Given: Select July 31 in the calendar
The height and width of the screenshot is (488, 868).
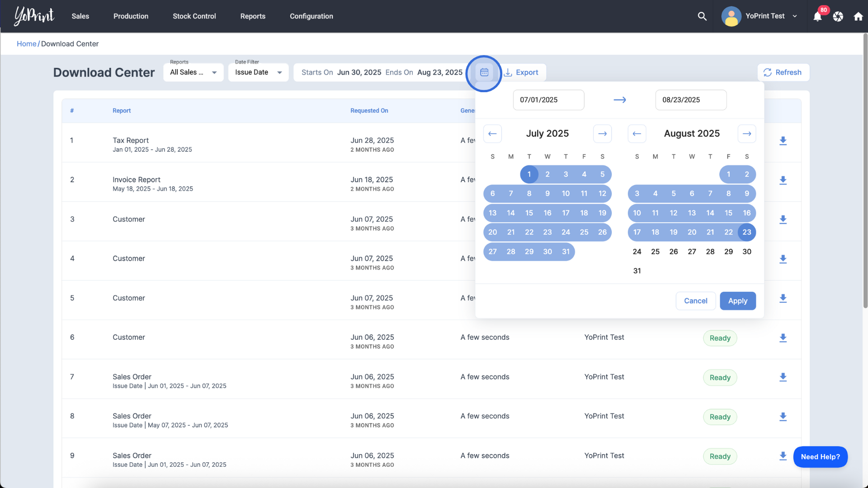Looking at the screenshot, I should (x=566, y=252).
